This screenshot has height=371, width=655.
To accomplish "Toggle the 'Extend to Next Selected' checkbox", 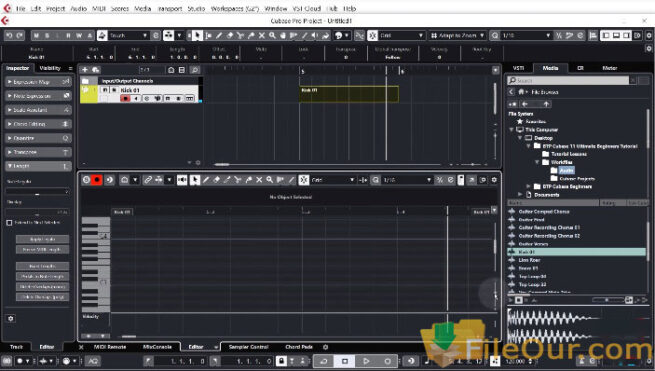I will (x=9, y=223).
